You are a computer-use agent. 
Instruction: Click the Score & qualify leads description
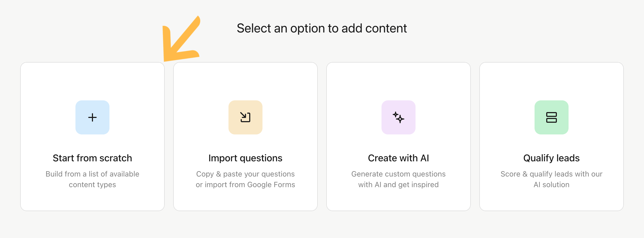[x=552, y=179]
